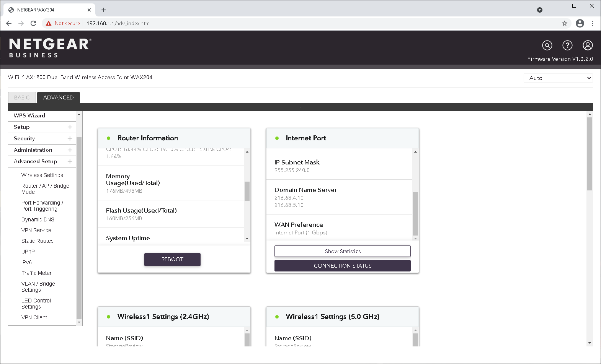
Task: Open VPN Service page
Action: [x=36, y=230]
